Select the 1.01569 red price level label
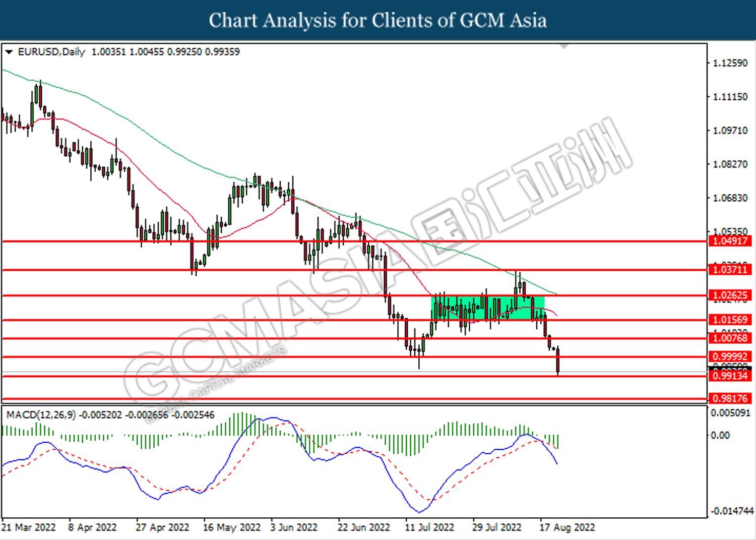Image resolution: width=756 pixels, height=540 pixels. [x=730, y=320]
